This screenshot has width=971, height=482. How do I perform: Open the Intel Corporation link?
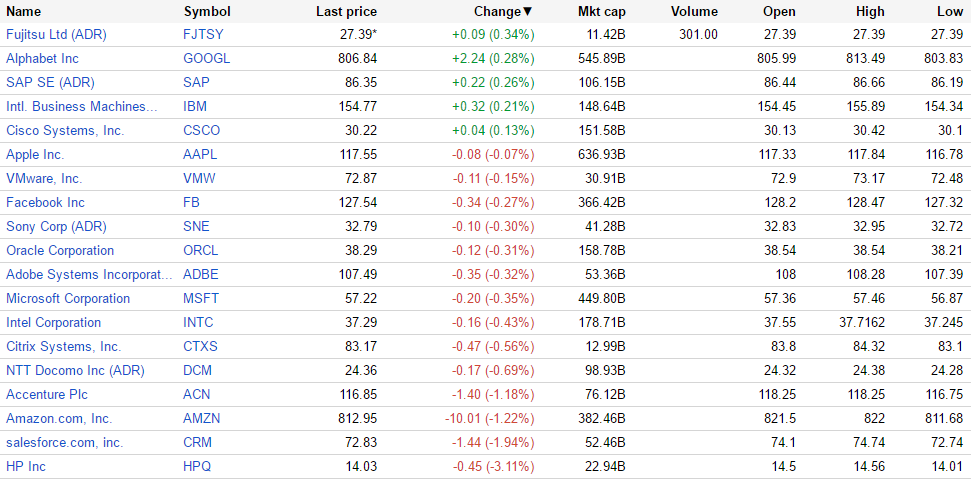(53, 323)
